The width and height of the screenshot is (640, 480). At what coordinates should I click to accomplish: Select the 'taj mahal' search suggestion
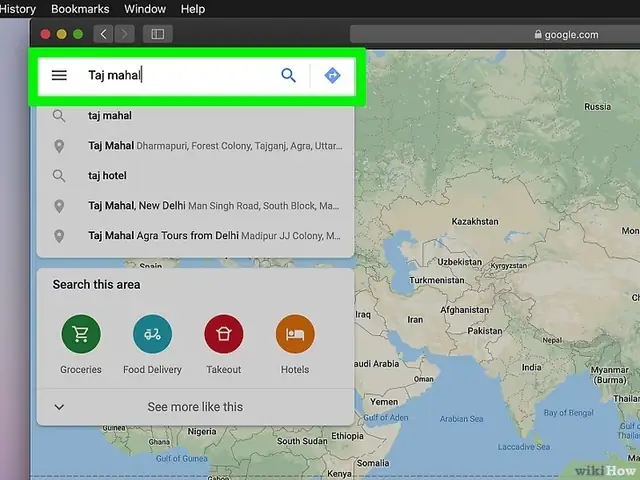(195, 116)
